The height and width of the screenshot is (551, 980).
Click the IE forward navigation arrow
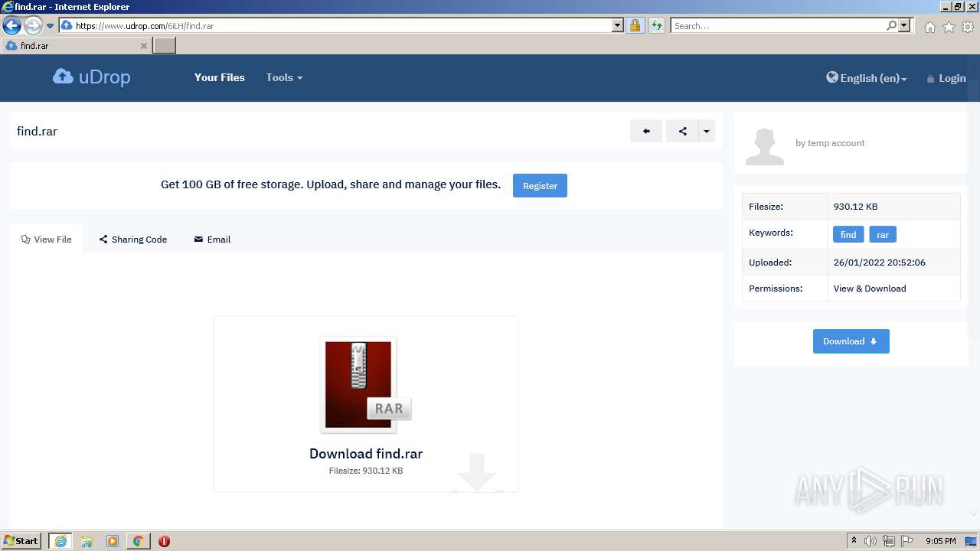click(33, 25)
